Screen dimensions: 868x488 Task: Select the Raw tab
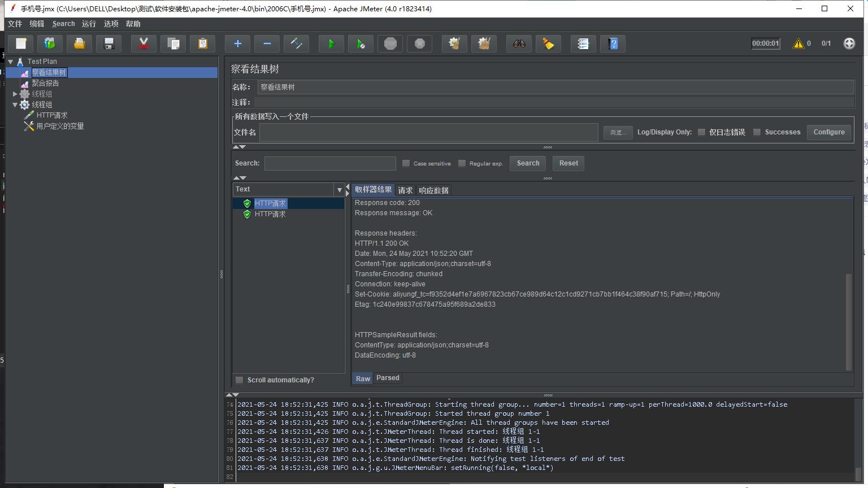point(363,378)
